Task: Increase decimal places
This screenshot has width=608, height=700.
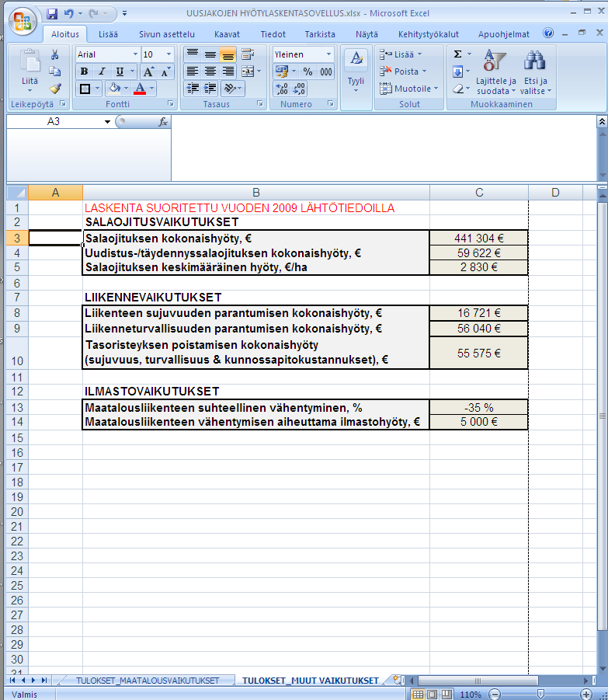Action: click(x=282, y=89)
